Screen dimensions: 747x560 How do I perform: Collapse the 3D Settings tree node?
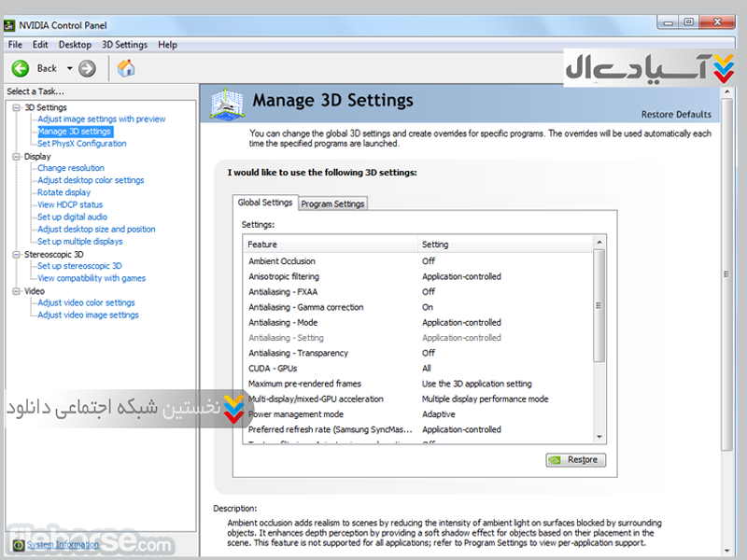tap(16, 107)
